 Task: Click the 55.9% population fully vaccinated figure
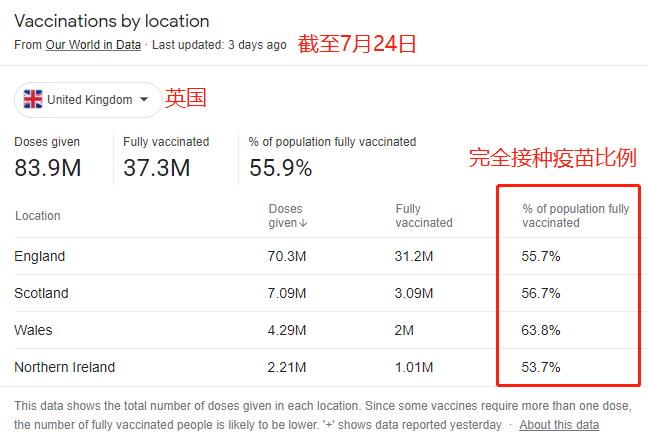tap(281, 168)
